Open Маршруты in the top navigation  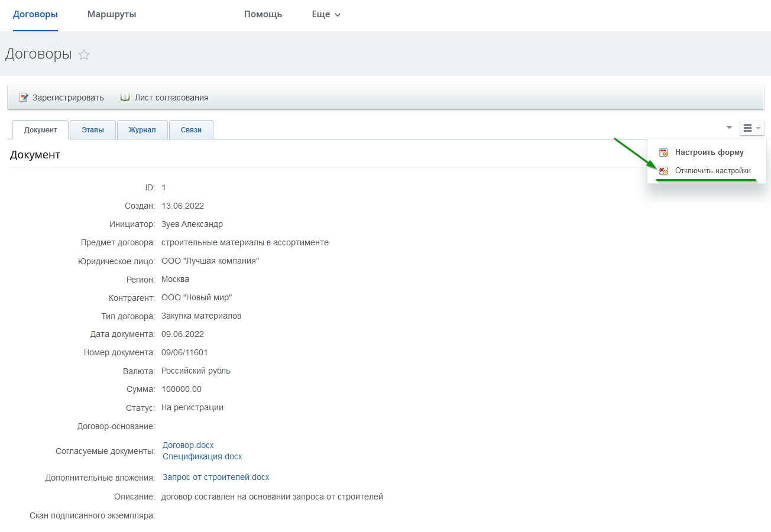click(x=112, y=14)
